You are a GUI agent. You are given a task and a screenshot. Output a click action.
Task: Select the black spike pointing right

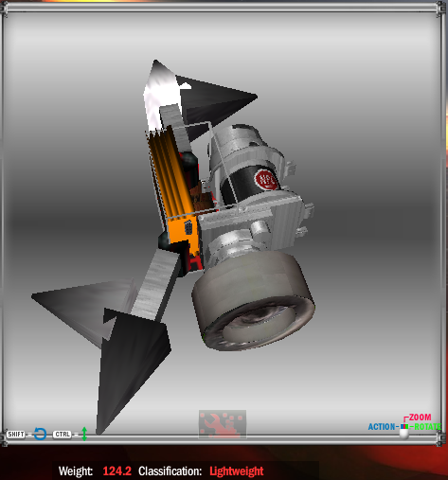point(215,101)
